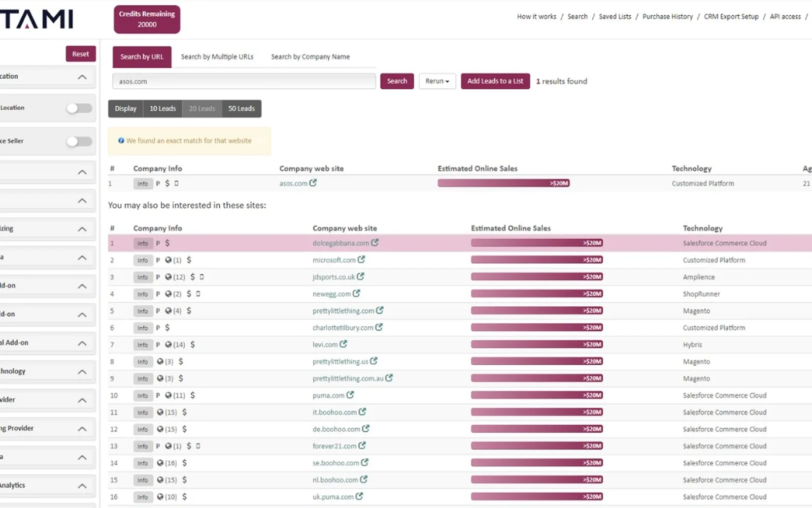Toggle the Seller filter switch
Viewport: 812px width, 508px height.
[x=80, y=141]
